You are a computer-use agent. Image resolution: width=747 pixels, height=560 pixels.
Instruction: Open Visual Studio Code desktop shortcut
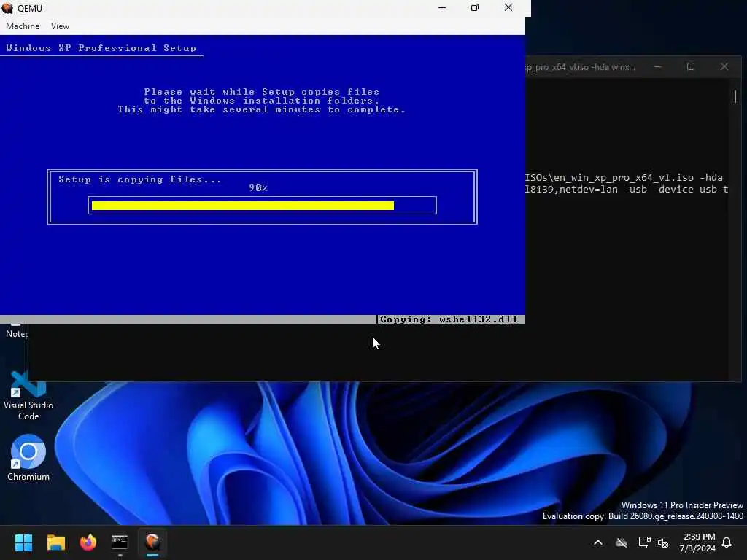(x=28, y=396)
